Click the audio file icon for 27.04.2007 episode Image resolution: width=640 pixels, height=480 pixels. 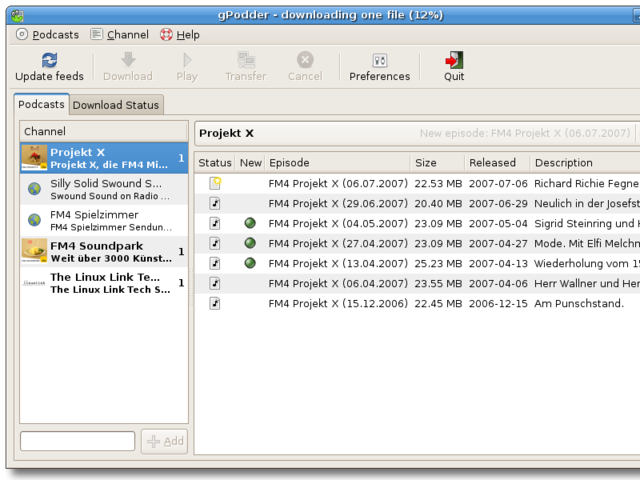click(215, 243)
